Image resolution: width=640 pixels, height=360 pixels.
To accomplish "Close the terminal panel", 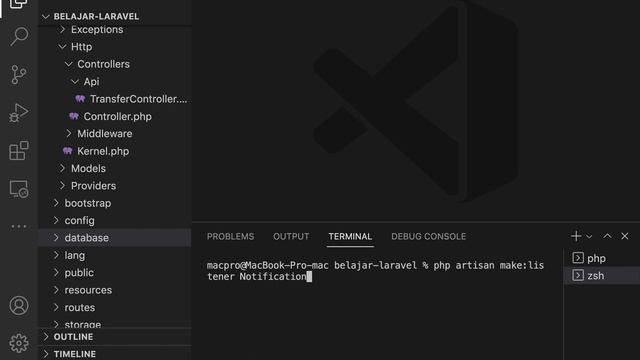I will tap(624, 236).
